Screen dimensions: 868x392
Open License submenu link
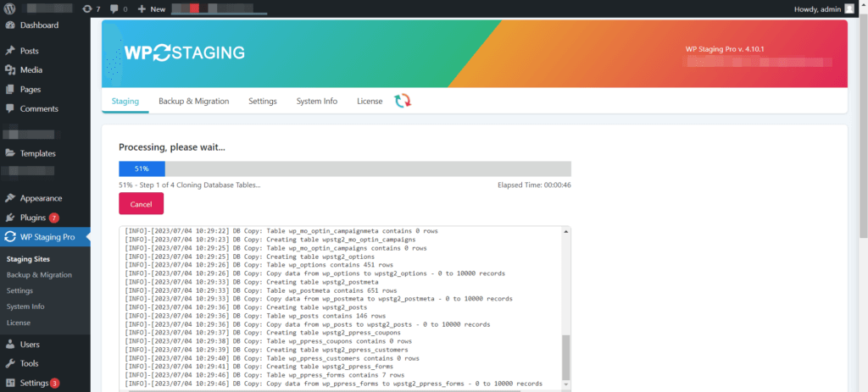tap(19, 323)
